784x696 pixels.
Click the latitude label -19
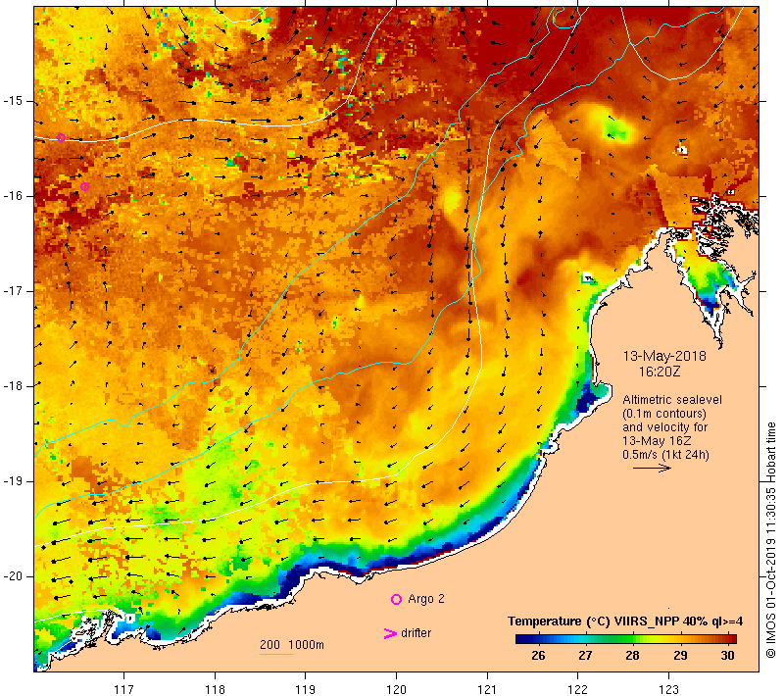point(13,481)
